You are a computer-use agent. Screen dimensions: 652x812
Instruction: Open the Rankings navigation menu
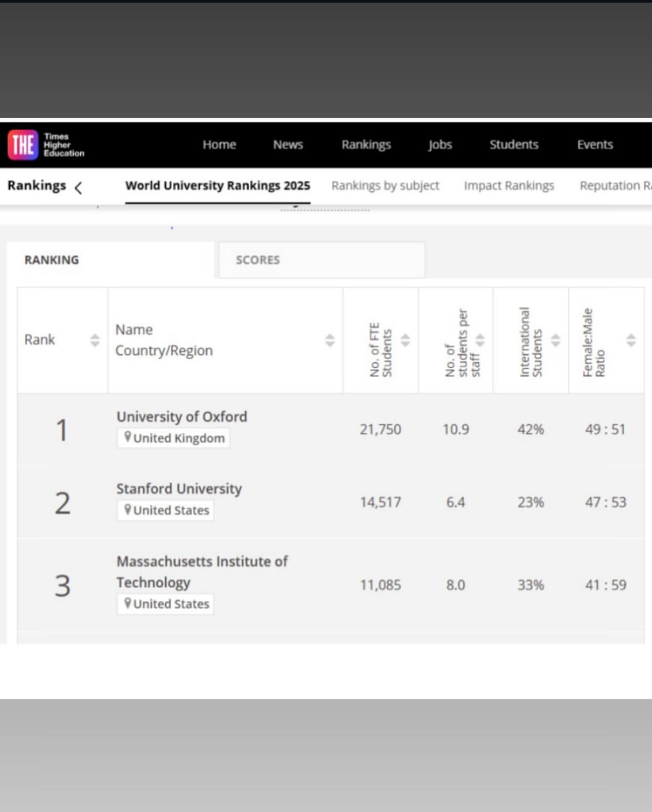click(366, 145)
